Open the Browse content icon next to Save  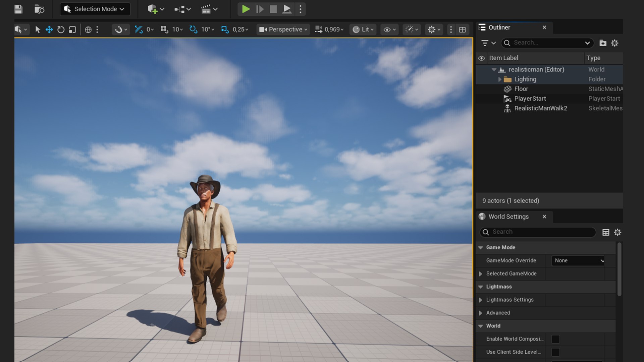(x=39, y=9)
